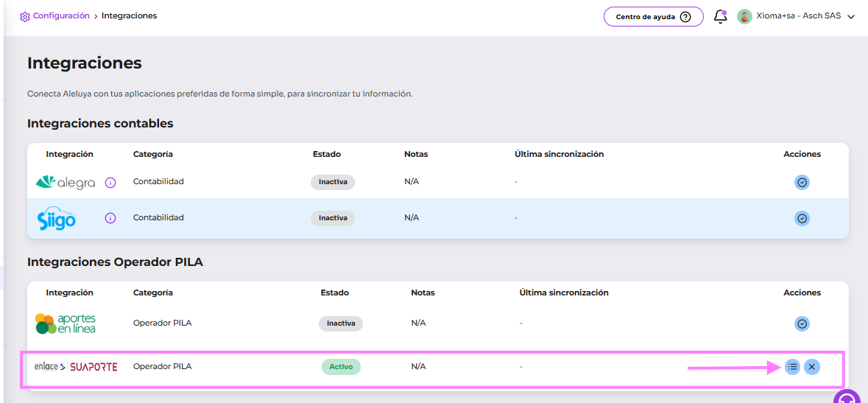The image size is (868, 403).
Task: Click the notification bell icon
Action: 720,16
